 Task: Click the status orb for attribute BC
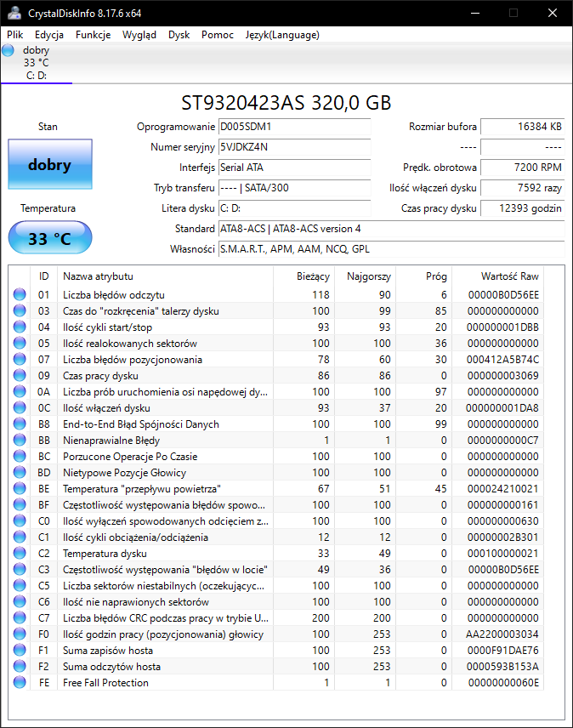(x=20, y=456)
